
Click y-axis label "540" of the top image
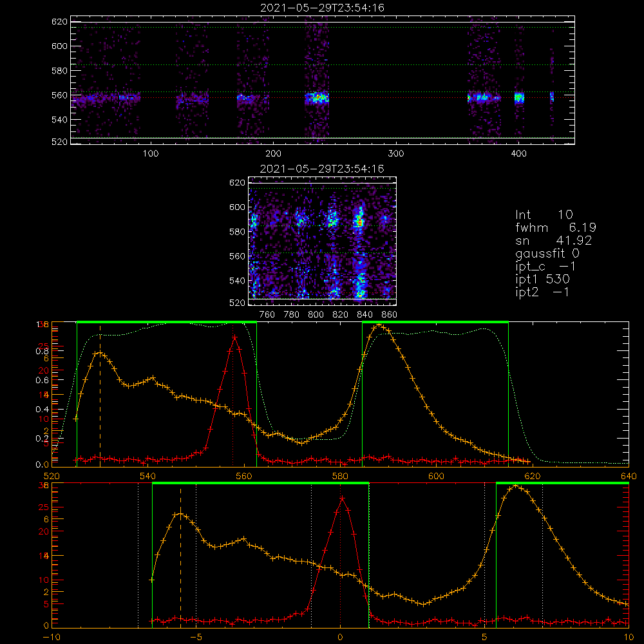[59, 120]
